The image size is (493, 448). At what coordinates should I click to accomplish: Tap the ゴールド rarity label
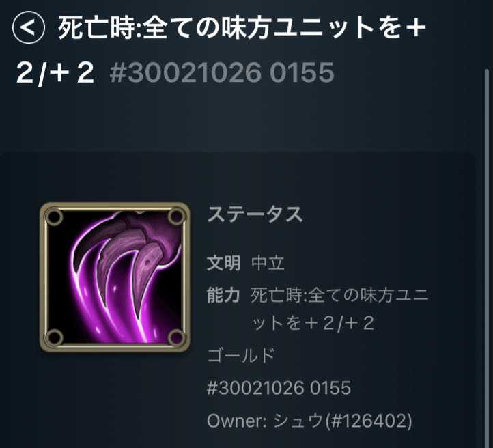pyautogui.click(x=241, y=355)
